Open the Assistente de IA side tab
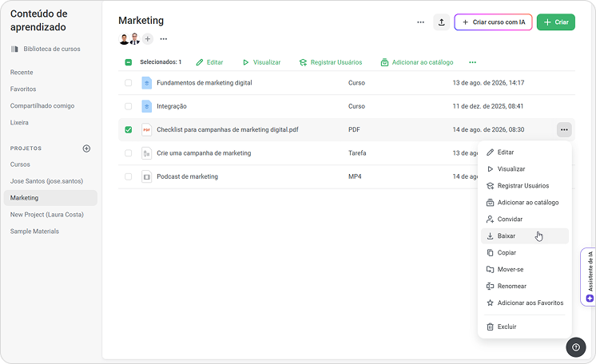 [589, 277]
